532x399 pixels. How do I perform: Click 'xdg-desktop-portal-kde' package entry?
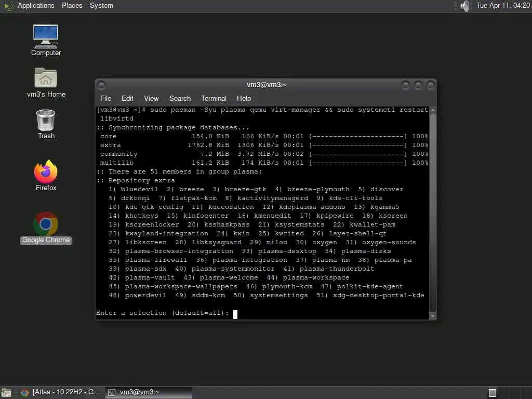click(378, 295)
